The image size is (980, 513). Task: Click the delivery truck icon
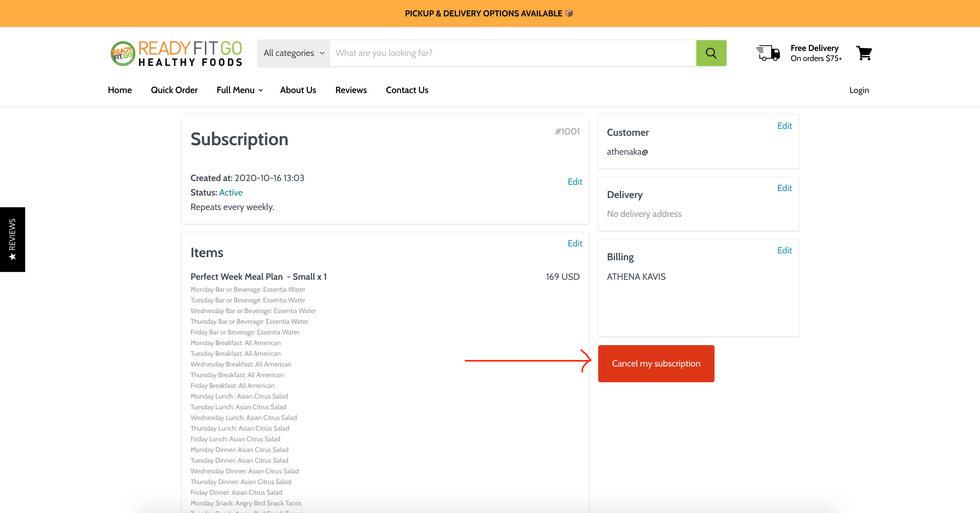click(768, 53)
